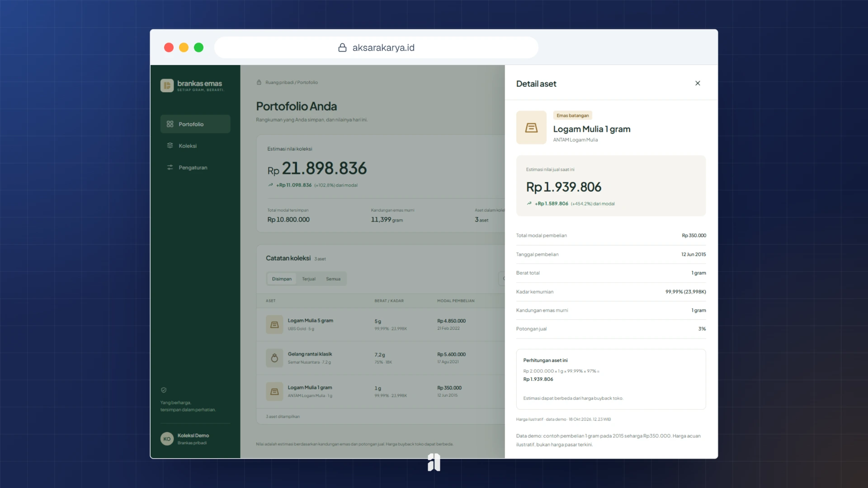
Task: Click the Logam Mulia 1 gram row icon
Action: point(274,391)
